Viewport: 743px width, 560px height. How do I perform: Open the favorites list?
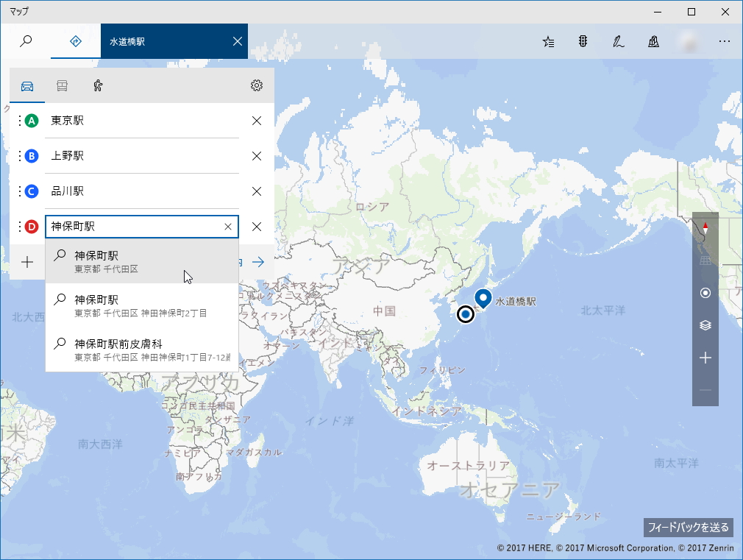coord(548,42)
